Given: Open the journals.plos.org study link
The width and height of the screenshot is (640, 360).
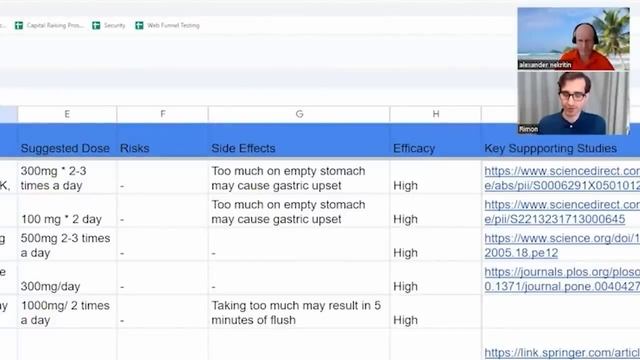Looking at the screenshot, I should 562,279.
